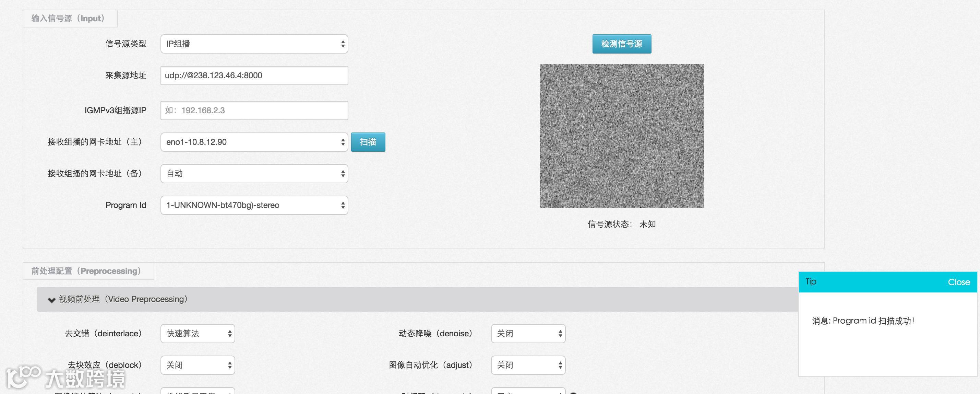Viewport: 980px width, 394px height.
Task: Open the deinterlace 快速算法 dropdown
Action: [x=198, y=334]
